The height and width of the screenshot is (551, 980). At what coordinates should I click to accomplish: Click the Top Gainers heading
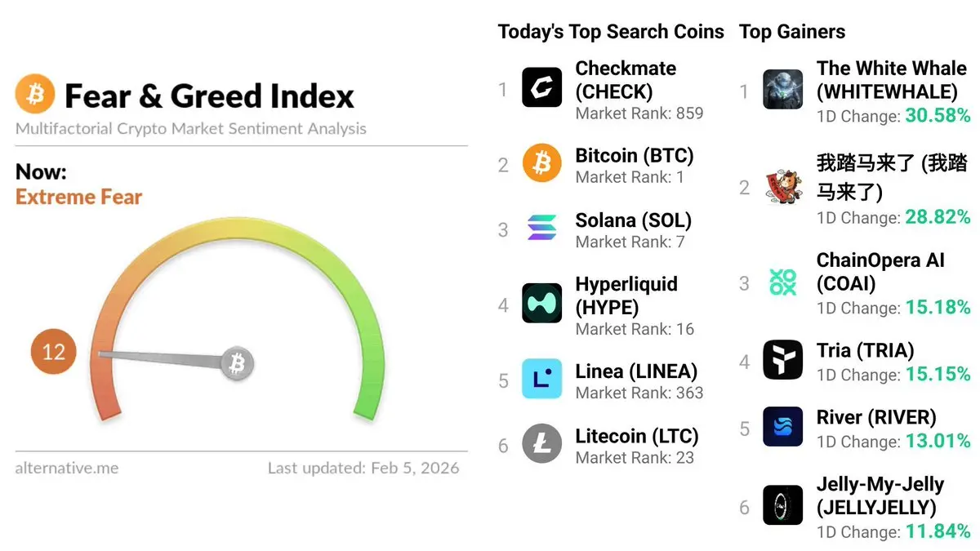(792, 32)
